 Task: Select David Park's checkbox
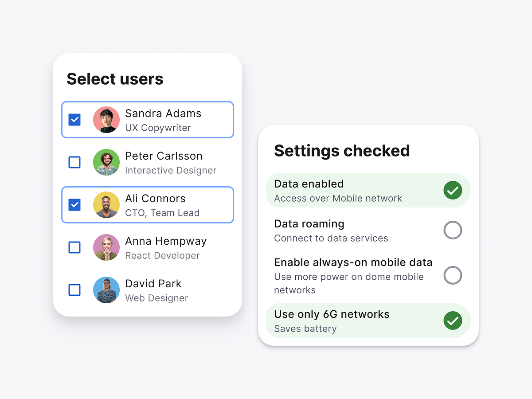[74, 290]
